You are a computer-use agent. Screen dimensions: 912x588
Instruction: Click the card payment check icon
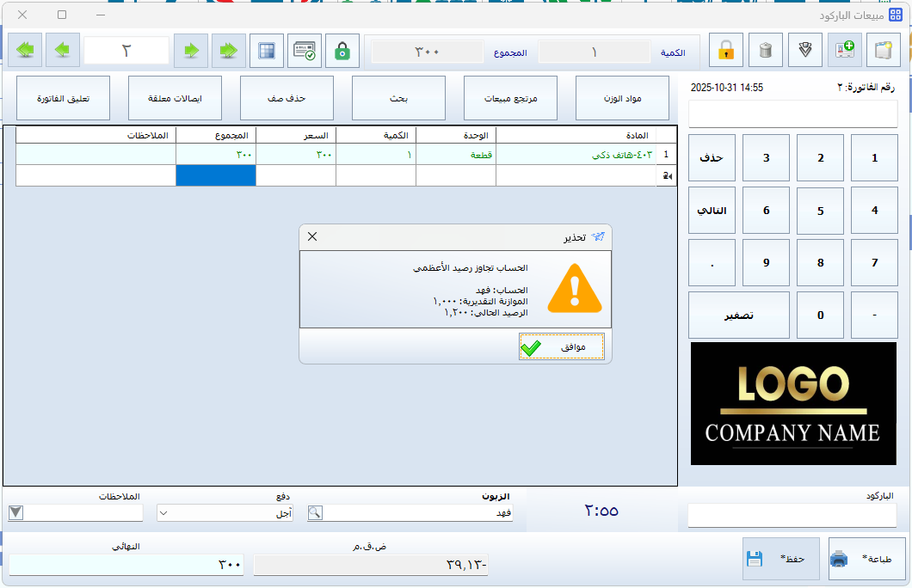(305, 51)
